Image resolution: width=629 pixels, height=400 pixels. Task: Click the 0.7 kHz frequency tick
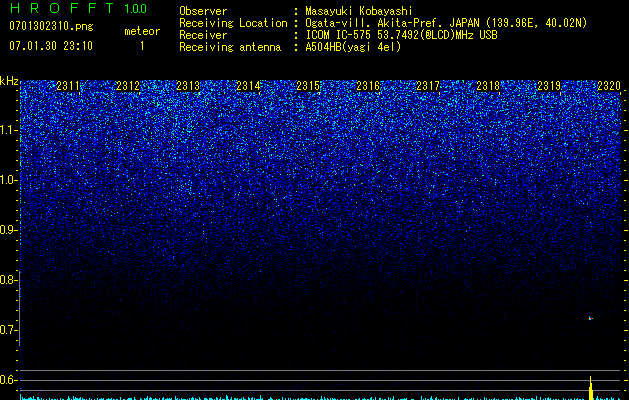pos(9,330)
